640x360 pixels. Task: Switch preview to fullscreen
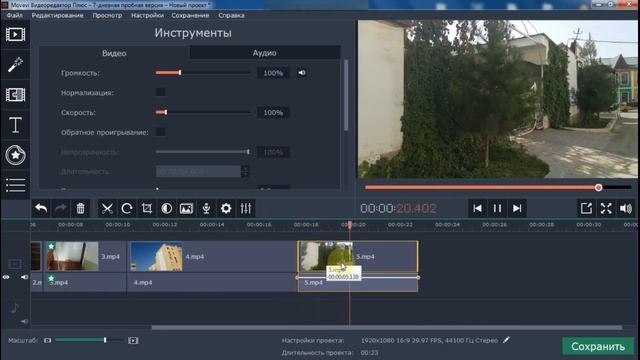point(606,209)
